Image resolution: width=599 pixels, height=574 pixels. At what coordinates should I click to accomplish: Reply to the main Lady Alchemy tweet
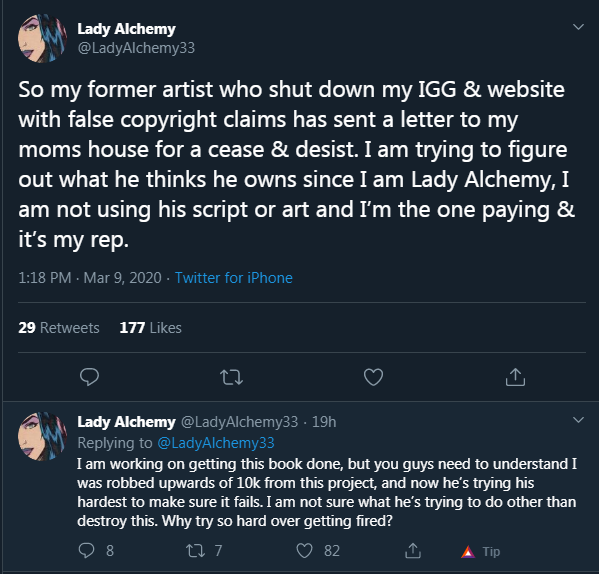pyautogui.click(x=89, y=377)
